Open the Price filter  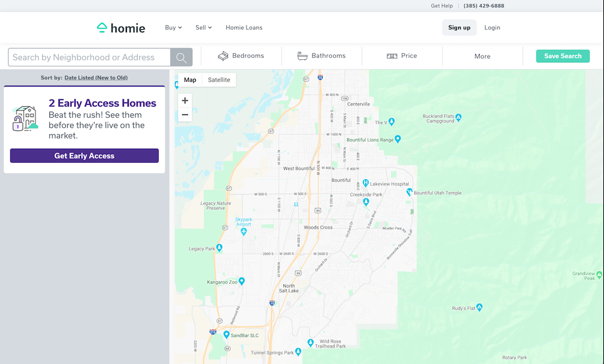click(402, 56)
